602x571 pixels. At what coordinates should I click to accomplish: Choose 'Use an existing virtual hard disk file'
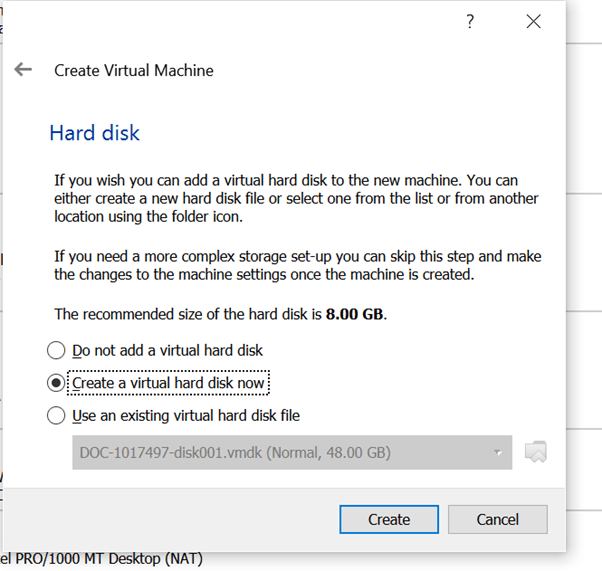[x=55, y=415]
